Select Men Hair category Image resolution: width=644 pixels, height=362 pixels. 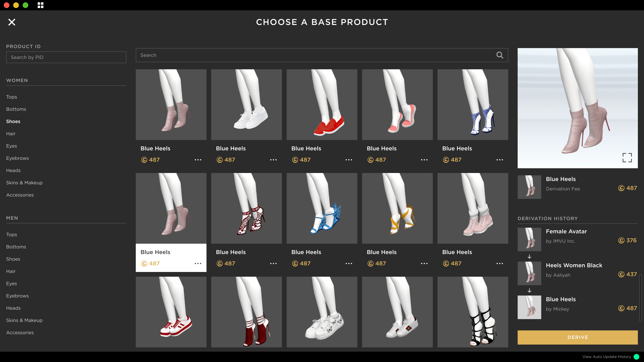(x=11, y=271)
